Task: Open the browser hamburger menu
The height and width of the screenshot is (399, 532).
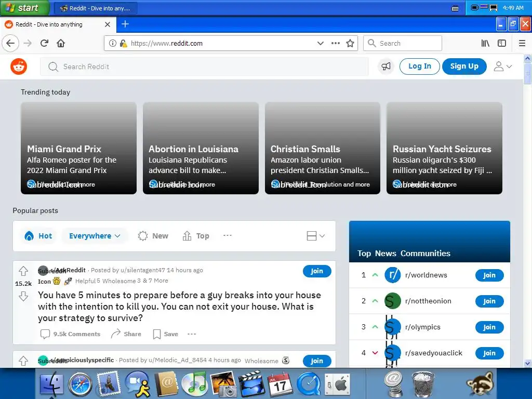Action: point(522,44)
